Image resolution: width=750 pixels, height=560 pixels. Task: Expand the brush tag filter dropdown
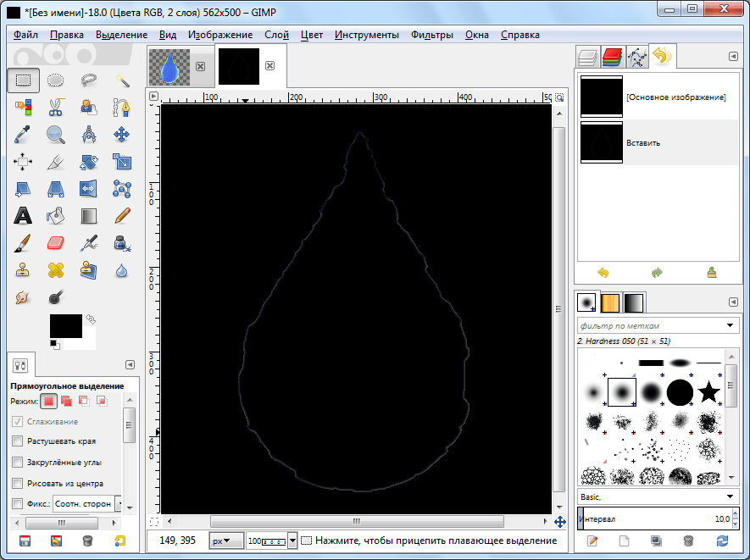click(731, 325)
